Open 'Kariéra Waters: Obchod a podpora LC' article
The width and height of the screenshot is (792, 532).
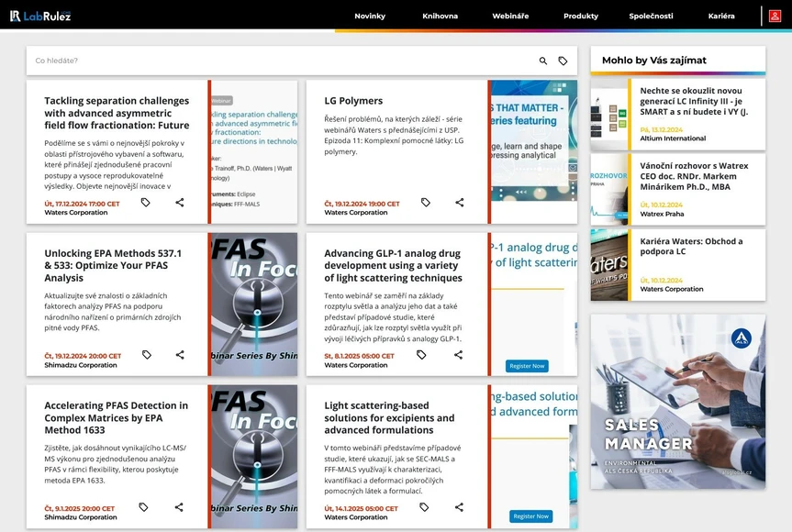(x=691, y=247)
